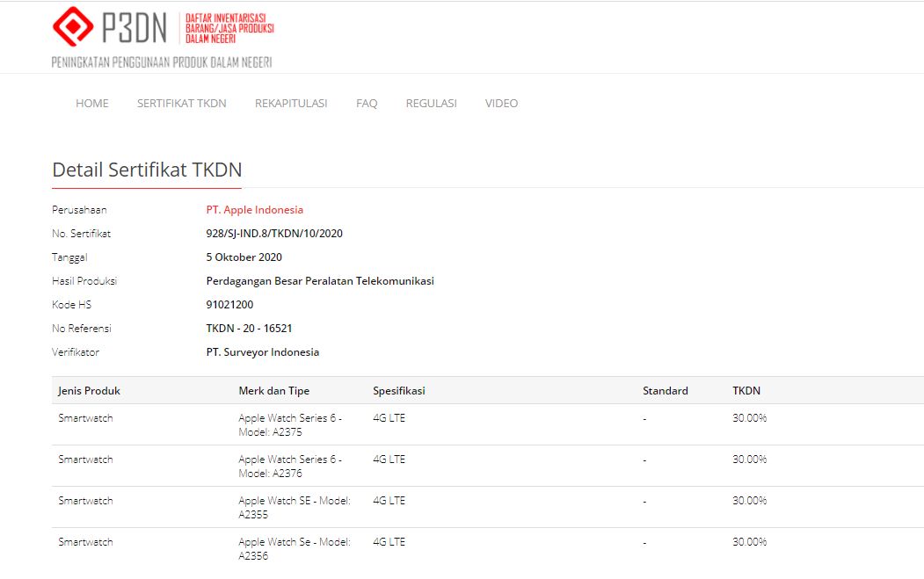
Task: Click 30.00% in the A2376 row
Action: 750,460
